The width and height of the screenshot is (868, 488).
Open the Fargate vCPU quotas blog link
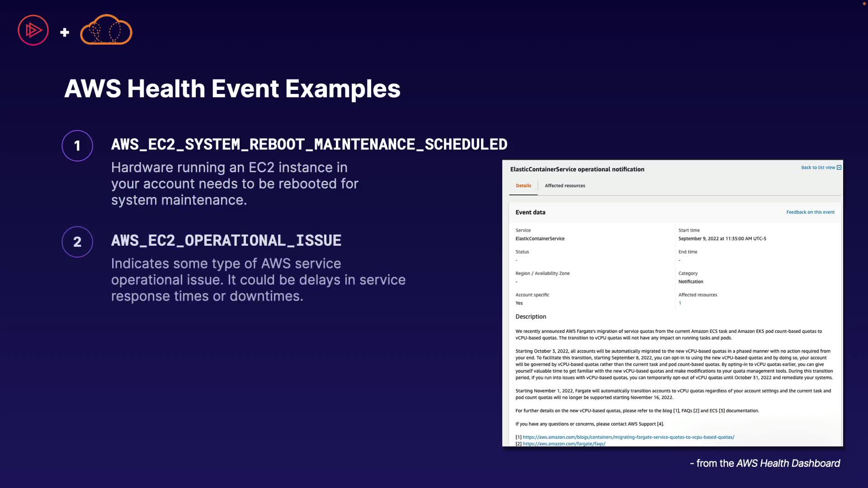point(628,437)
